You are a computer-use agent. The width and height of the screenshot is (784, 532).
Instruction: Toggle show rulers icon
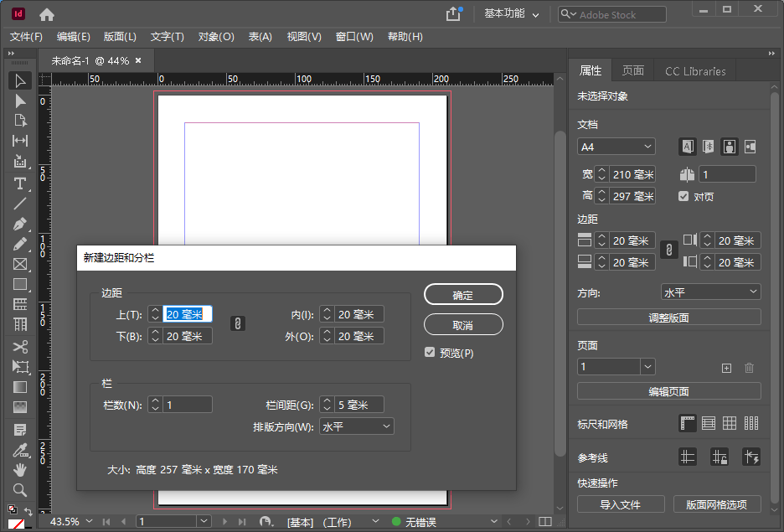click(x=688, y=423)
